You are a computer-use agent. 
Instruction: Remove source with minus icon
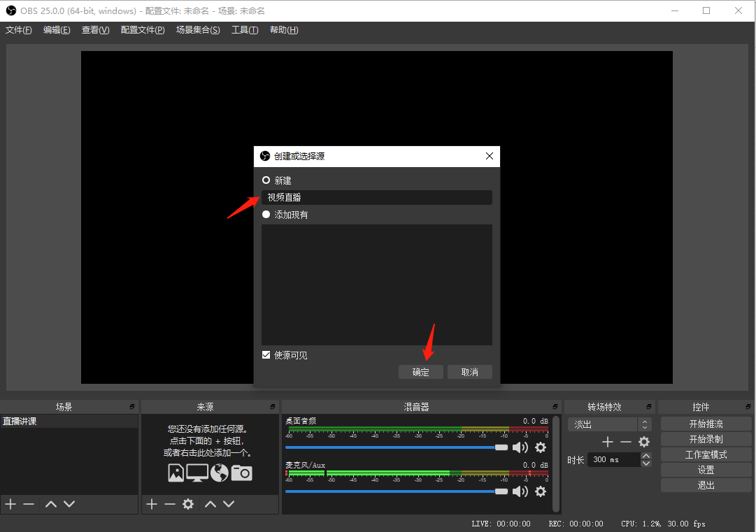pos(170,504)
